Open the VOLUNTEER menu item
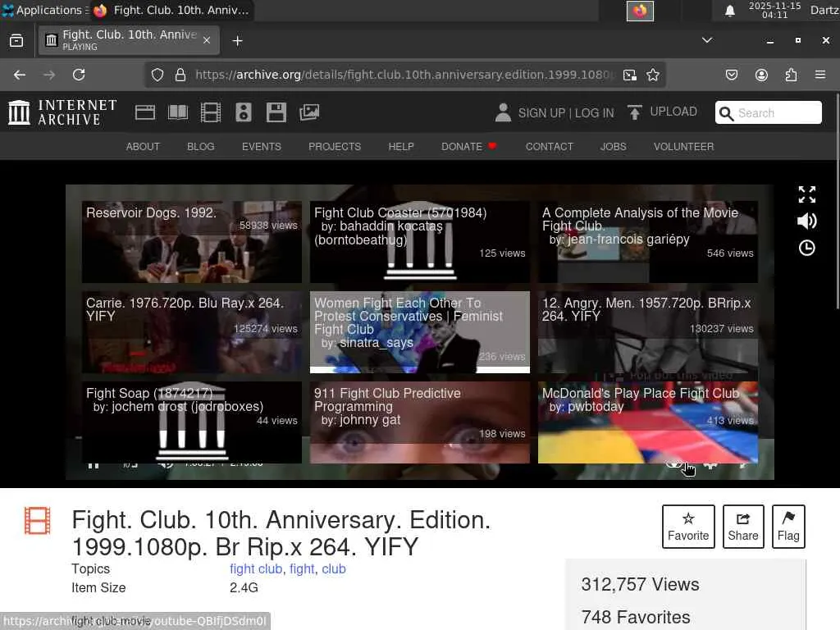Screen dimensions: 840x630 [683, 147]
